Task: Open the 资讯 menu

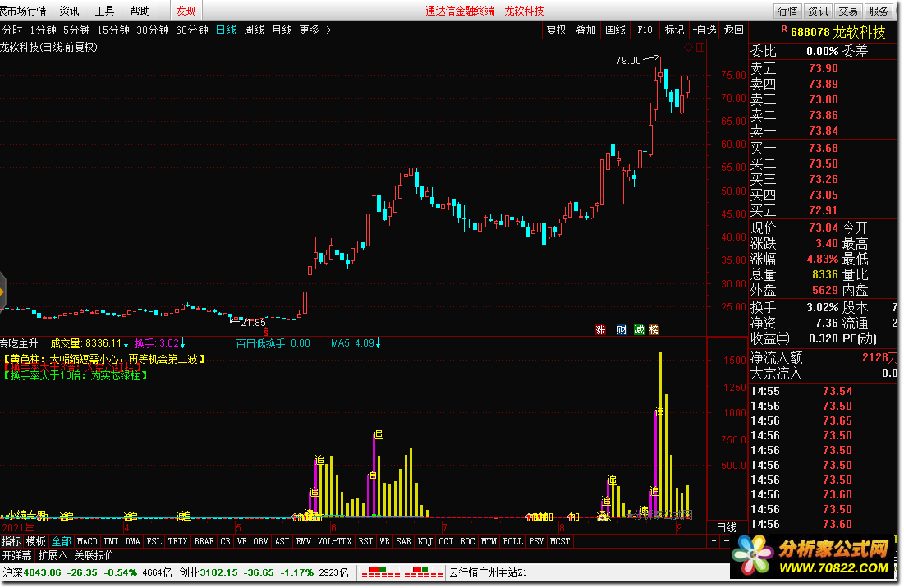Action: pos(69,11)
